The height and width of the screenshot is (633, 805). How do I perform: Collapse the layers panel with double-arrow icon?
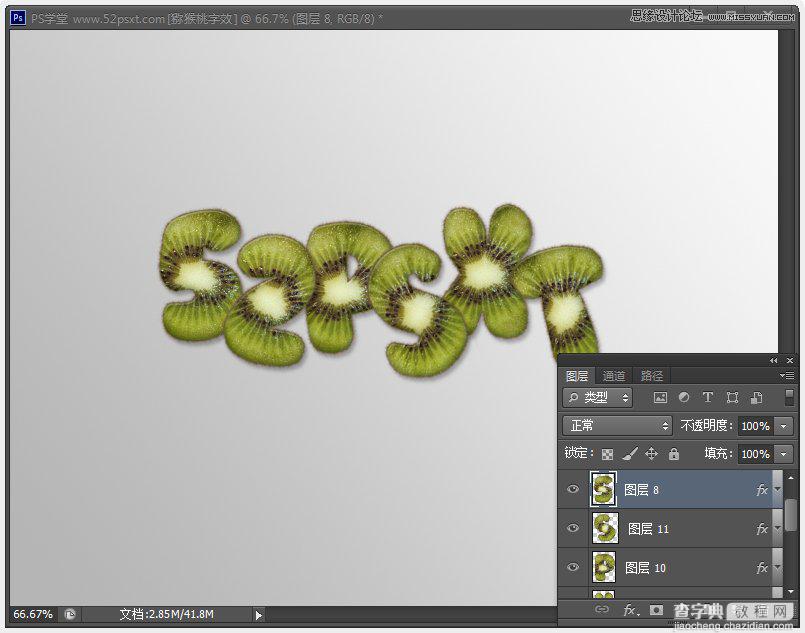774,361
